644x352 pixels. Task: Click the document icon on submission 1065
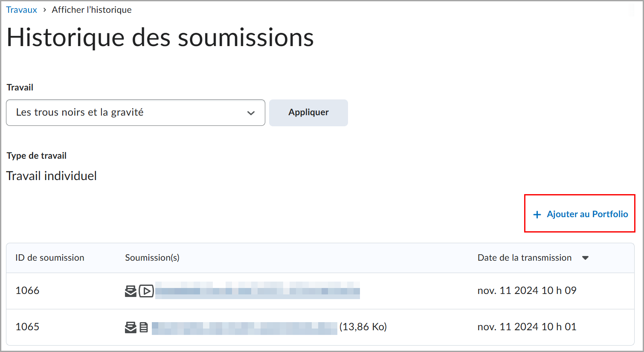pos(143,327)
